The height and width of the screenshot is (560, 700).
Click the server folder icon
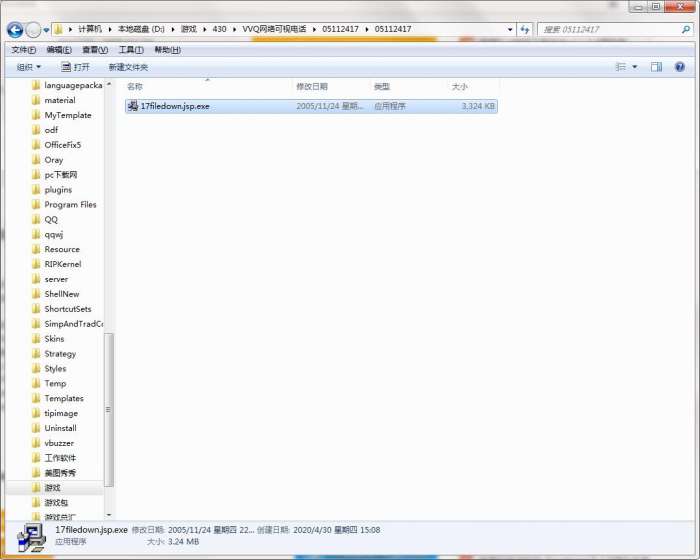point(36,279)
